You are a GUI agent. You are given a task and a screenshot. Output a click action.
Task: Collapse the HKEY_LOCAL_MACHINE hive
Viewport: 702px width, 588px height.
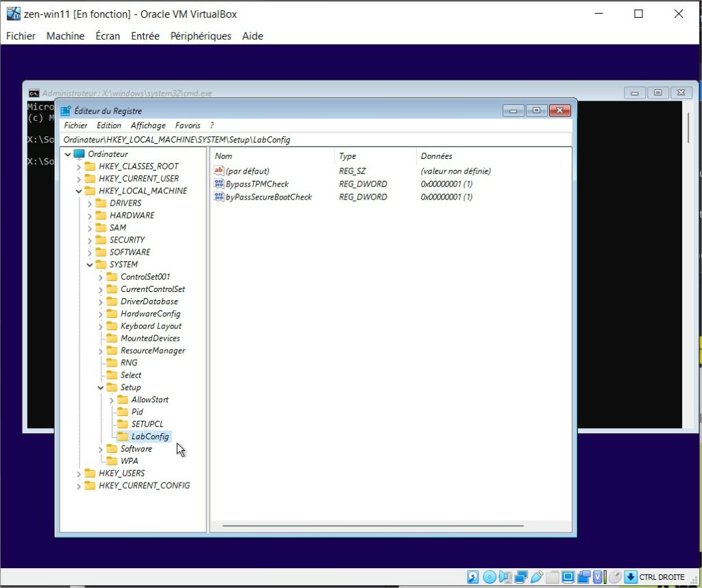79,191
